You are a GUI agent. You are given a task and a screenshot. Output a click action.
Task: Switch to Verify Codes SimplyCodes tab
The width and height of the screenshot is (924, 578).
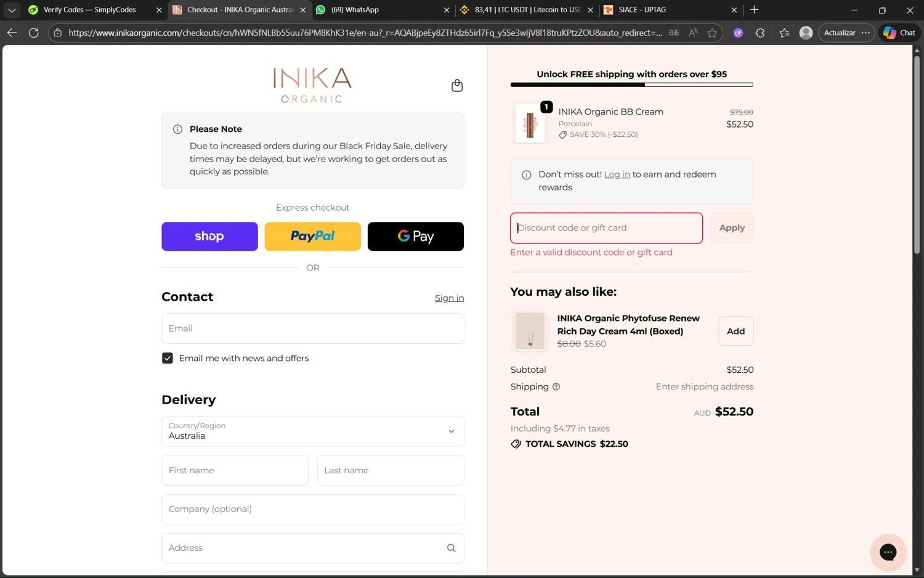tap(89, 10)
